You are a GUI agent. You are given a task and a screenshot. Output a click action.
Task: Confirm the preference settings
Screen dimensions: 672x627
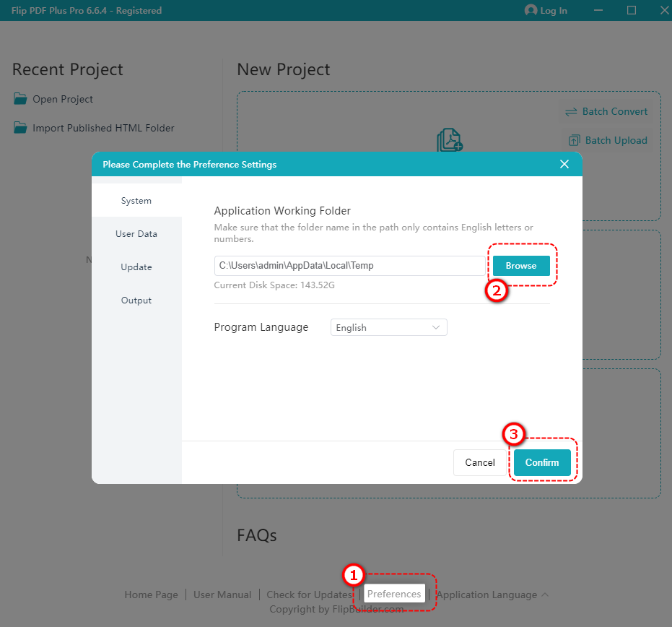click(x=542, y=462)
